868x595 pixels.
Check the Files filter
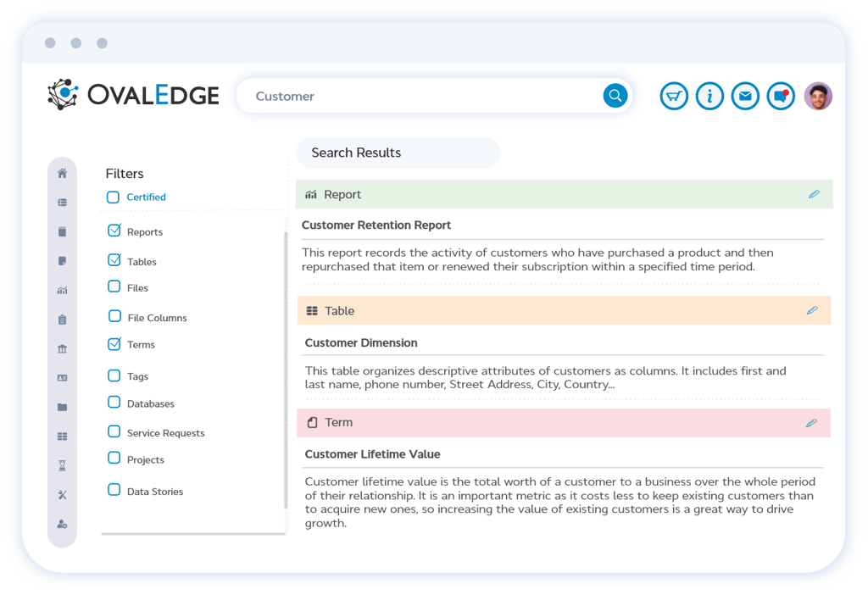(112, 288)
